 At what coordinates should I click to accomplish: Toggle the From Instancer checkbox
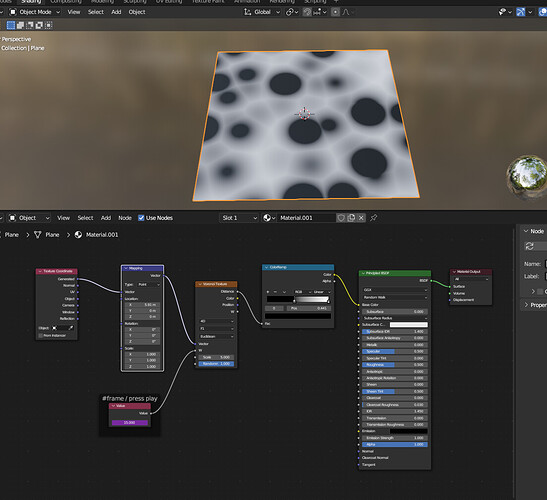click(41, 336)
